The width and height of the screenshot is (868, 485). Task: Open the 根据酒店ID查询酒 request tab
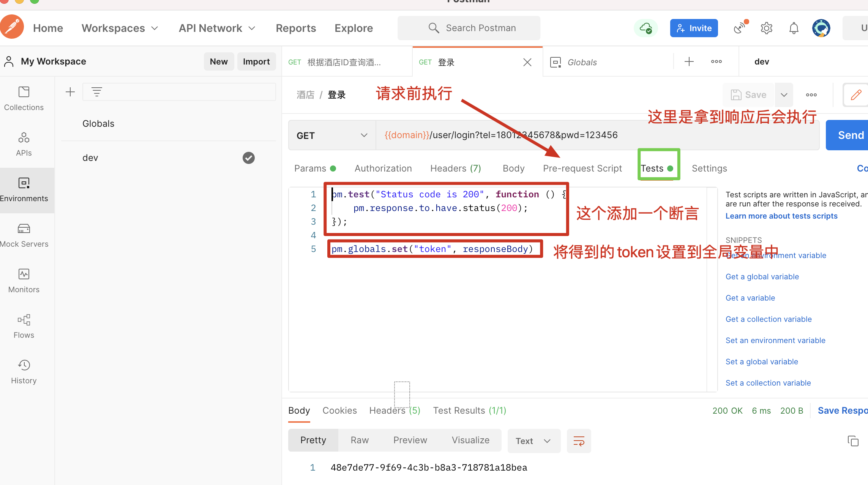pyautogui.click(x=347, y=62)
